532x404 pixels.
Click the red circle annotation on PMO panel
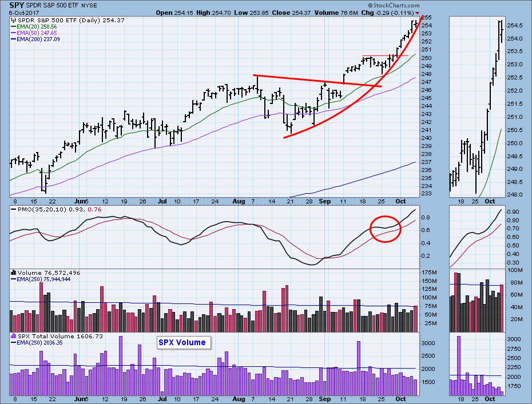coord(385,229)
